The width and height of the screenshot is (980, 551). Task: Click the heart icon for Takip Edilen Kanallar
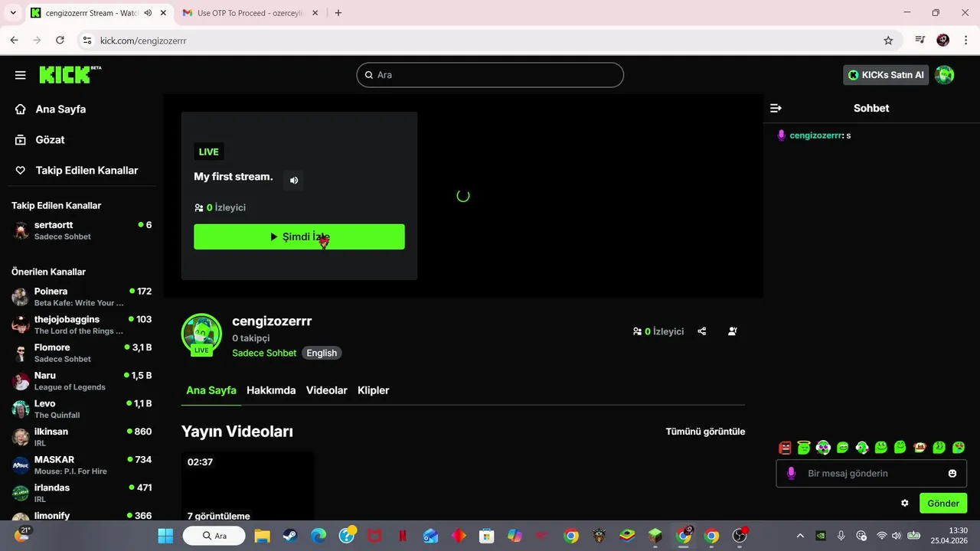[21, 171]
